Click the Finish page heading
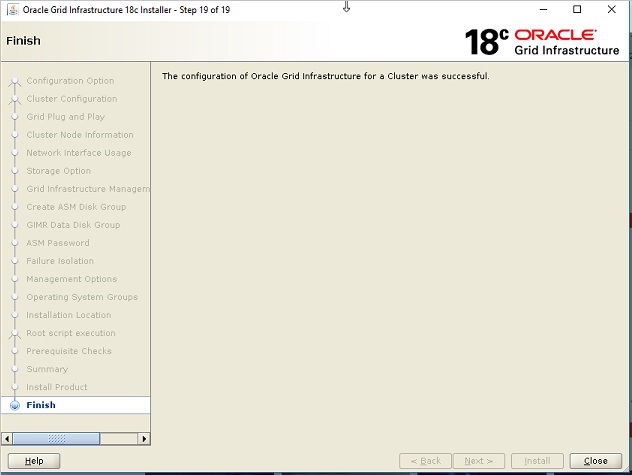This screenshot has width=632, height=475. pos(23,41)
